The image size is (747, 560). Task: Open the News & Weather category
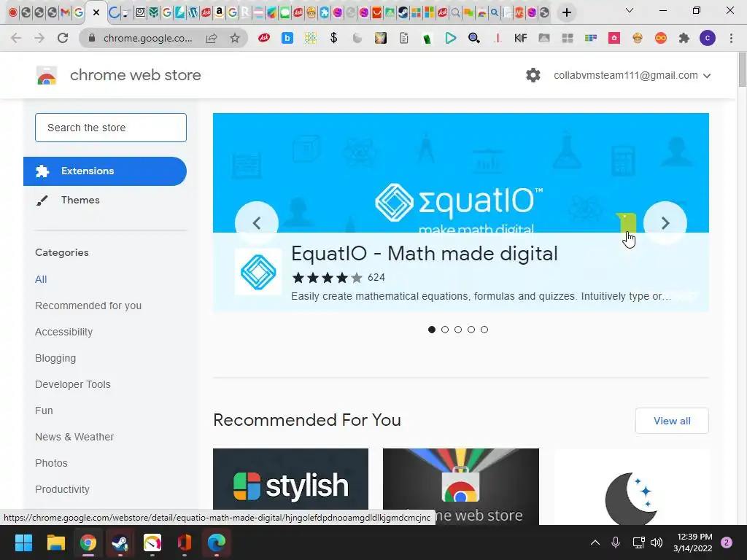[x=74, y=437]
